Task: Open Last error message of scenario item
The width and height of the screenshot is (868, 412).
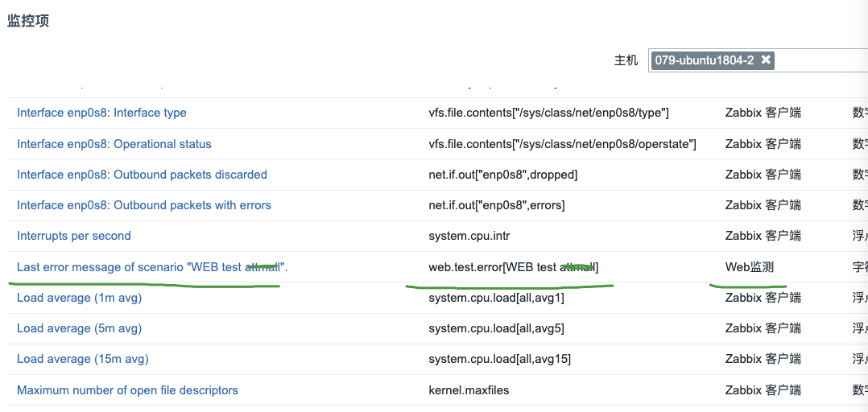Action: (x=152, y=267)
